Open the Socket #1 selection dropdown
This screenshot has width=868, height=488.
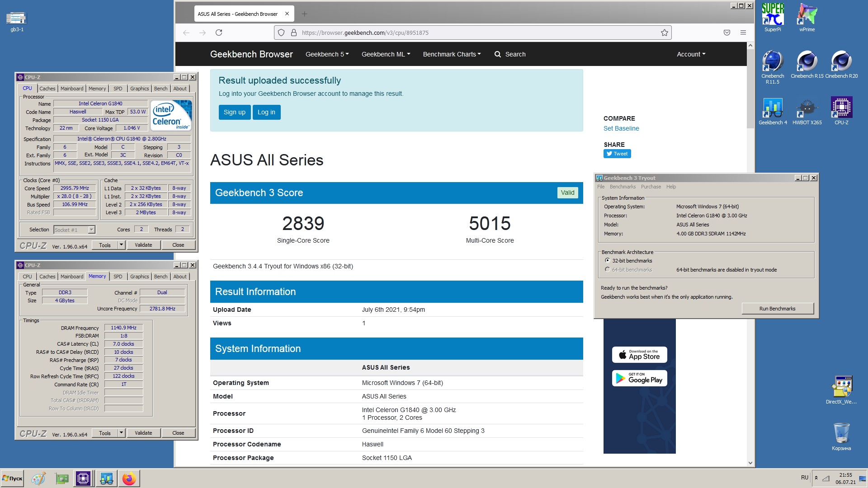tap(92, 230)
